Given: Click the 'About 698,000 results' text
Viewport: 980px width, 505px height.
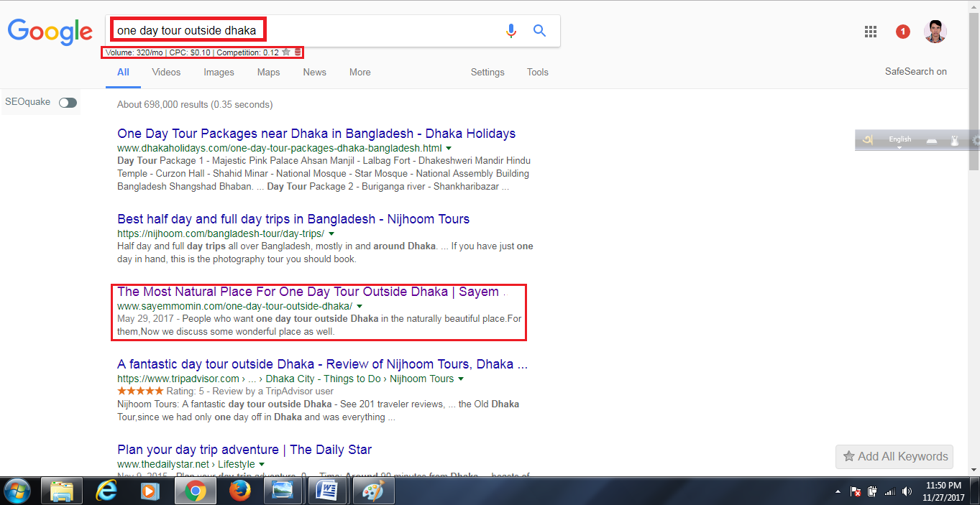Looking at the screenshot, I should coord(195,104).
